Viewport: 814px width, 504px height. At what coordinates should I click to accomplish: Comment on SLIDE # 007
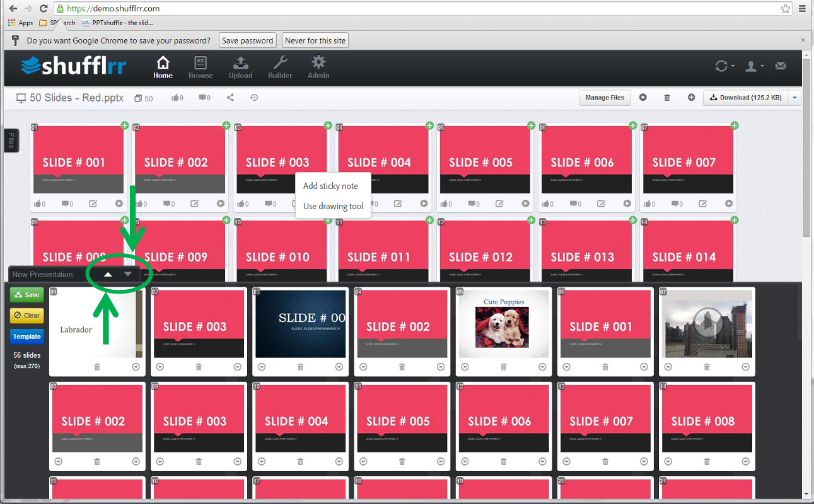tap(677, 203)
